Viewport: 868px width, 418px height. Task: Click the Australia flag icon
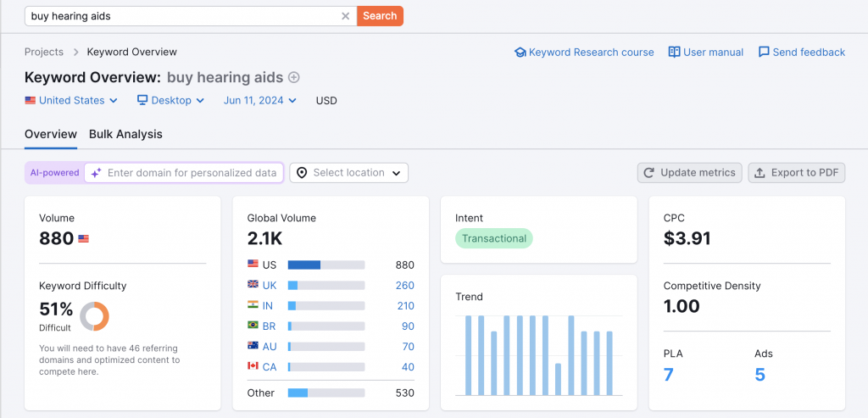coord(253,345)
